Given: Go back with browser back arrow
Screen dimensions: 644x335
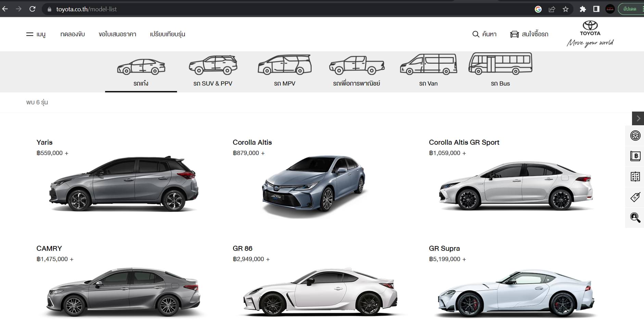Looking at the screenshot, I should click(x=5, y=9).
